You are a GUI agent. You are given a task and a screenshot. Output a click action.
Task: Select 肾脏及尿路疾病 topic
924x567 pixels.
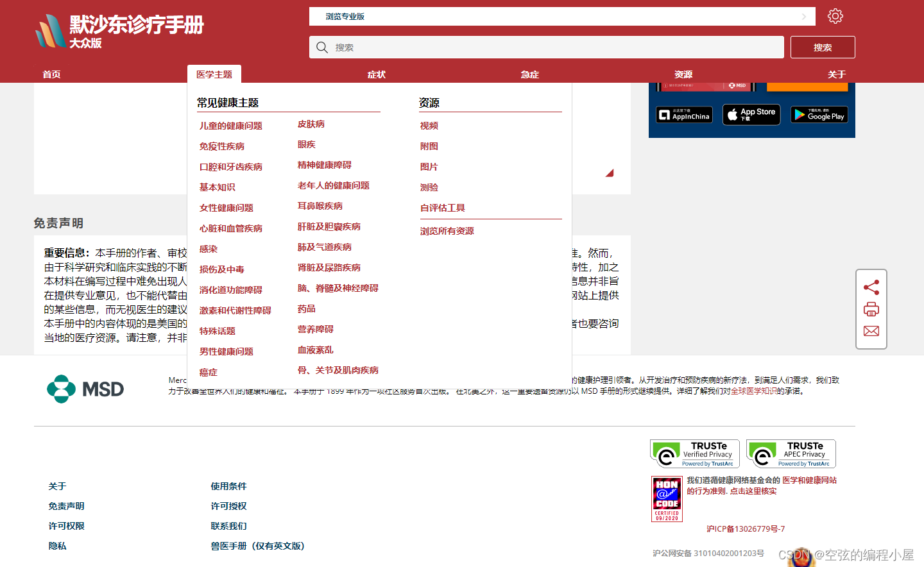329,267
